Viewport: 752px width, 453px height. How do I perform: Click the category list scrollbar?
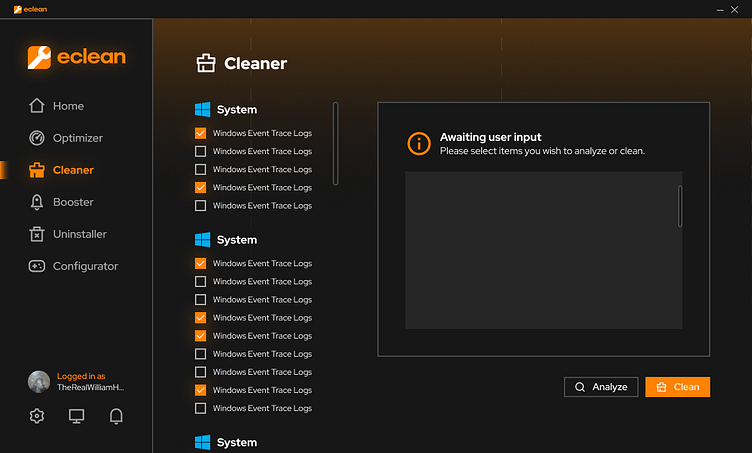(336, 143)
